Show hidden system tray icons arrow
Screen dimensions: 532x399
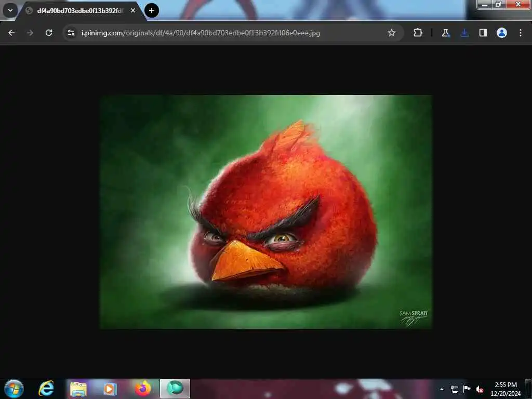coord(442,389)
